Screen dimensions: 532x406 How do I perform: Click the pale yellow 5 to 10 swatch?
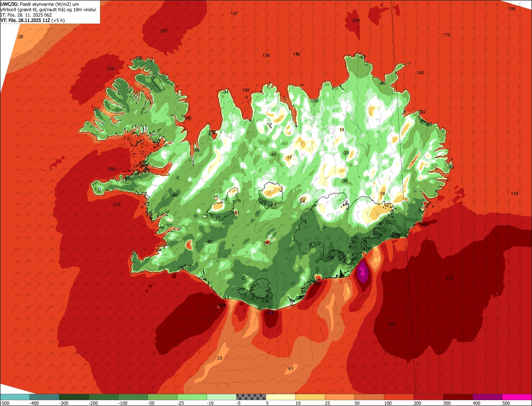tap(281, 397)
